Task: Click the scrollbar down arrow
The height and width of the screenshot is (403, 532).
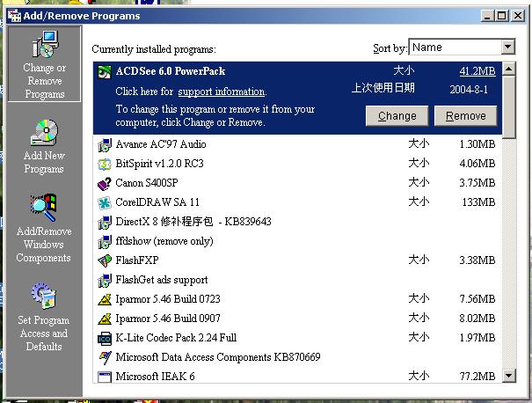Action: 509,376
